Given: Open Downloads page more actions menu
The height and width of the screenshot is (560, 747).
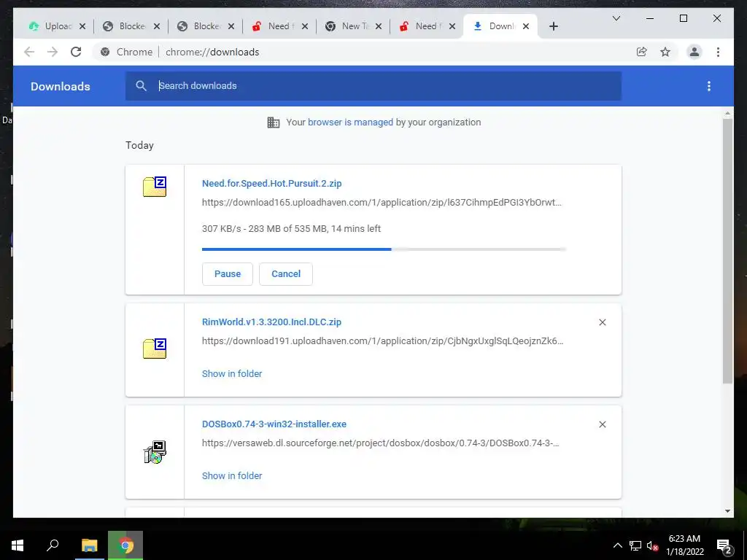Looking at the screenshot, I should (x=709, y=86).
